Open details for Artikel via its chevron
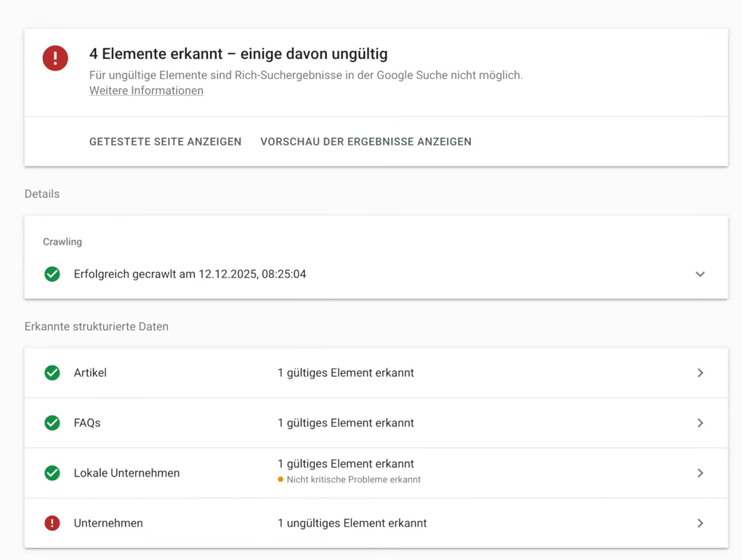 click(700, 373)
